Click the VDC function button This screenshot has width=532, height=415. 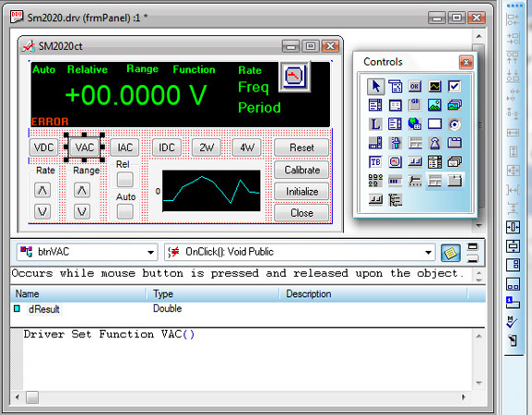tap(43, 148)
